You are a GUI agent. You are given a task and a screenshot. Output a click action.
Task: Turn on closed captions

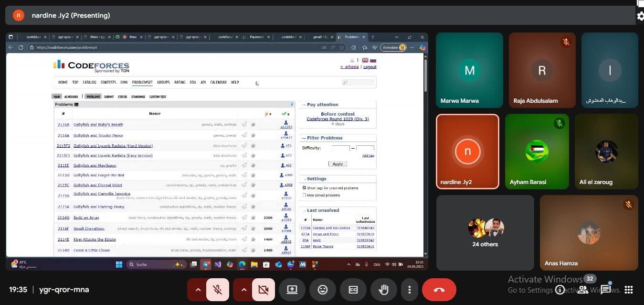pyautogui.click(x=353, y=290)
